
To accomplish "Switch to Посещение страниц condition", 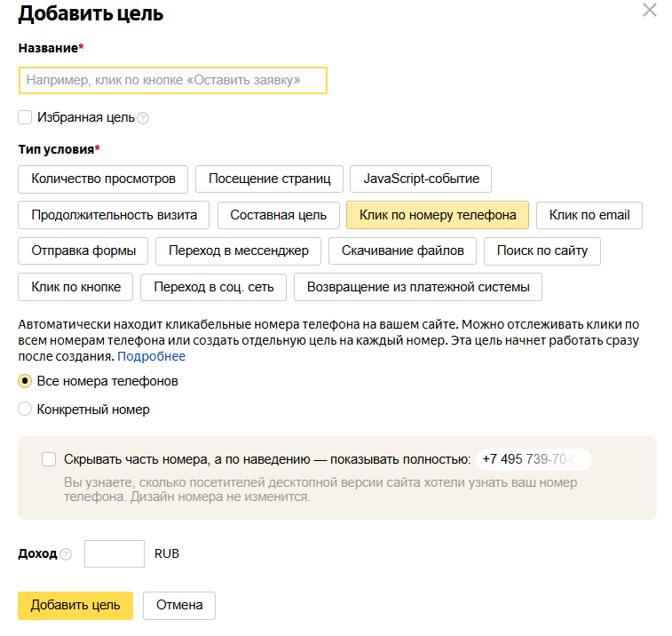I will pos(269,179).
